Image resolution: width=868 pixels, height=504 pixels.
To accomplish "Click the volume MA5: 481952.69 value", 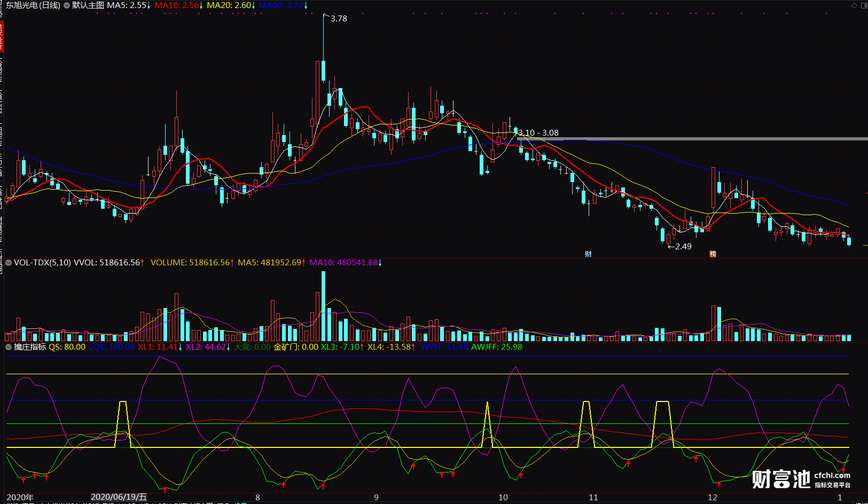I will (x=271, y=263).
